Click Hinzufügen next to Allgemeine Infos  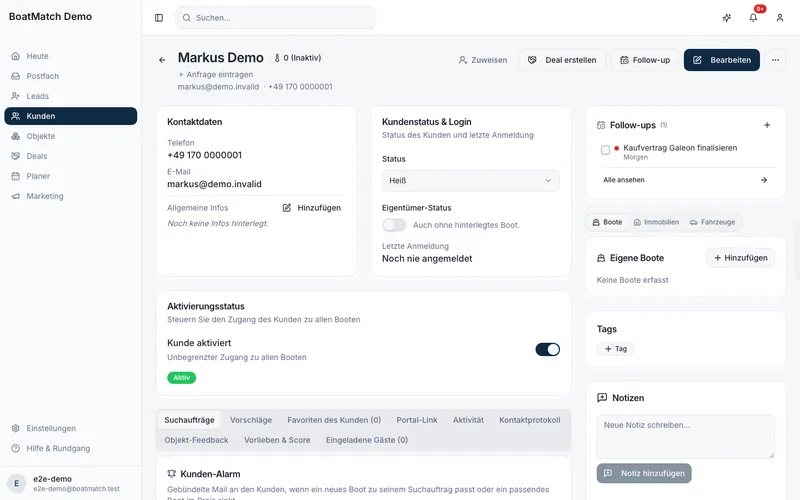tap(312, 208)
